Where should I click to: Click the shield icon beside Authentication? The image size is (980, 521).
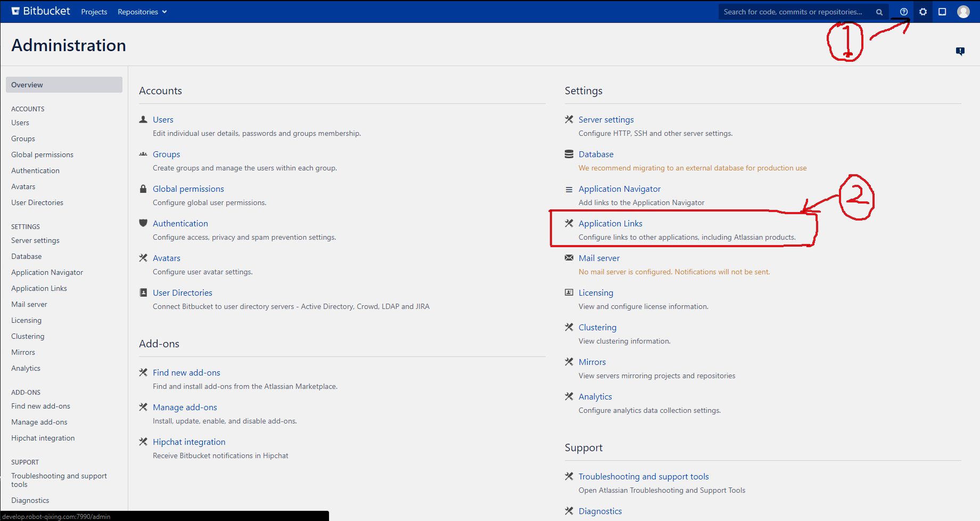pyautogui.click(x=143, y=223)
